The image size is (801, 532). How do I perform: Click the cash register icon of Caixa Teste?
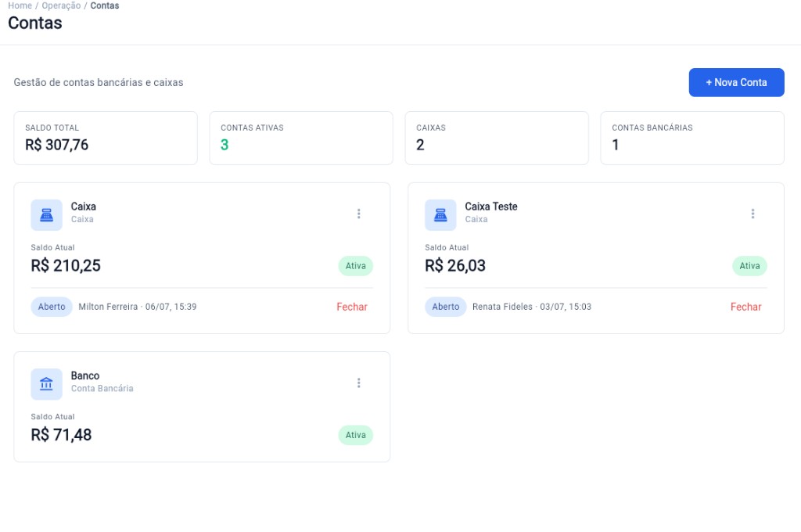tap(440, 214)
